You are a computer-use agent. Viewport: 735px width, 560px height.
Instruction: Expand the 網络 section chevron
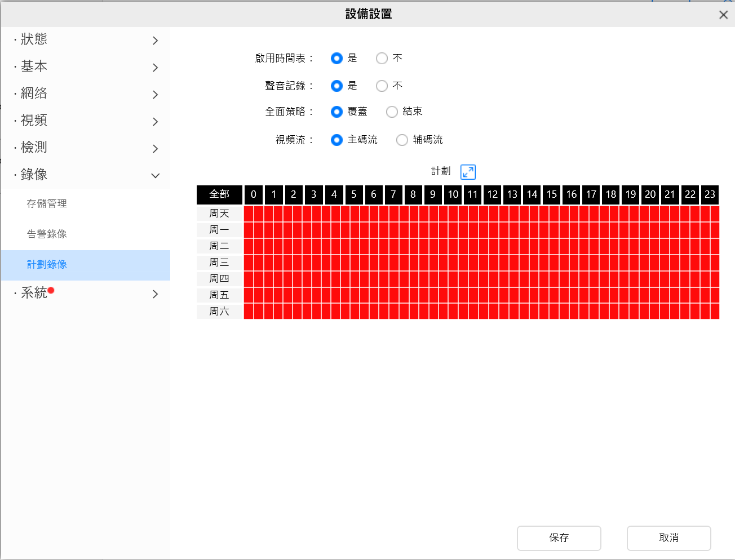tap(156, 95)
